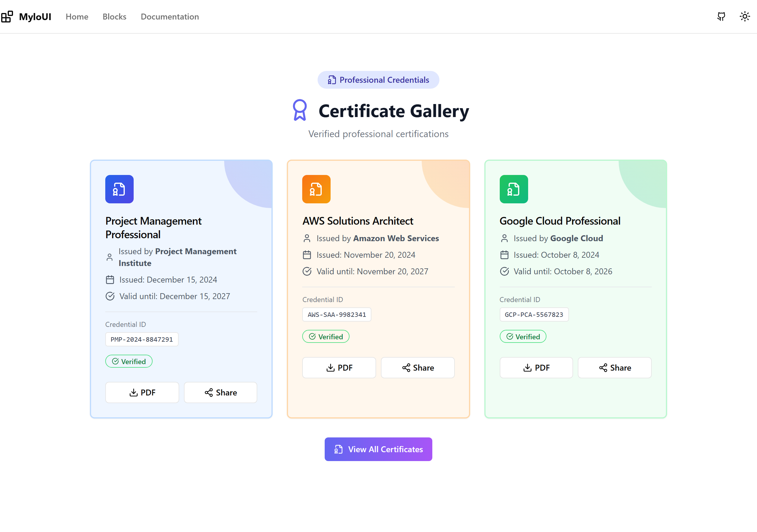Click the green certificate icon on Google Cloud card
This screenshot has width=757, height=532.
(x=514, y=189)
